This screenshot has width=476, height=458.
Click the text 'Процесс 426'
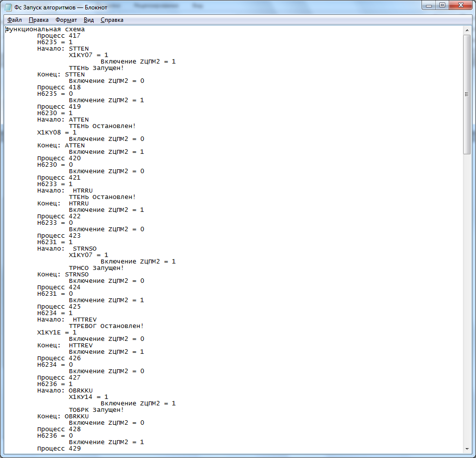59,358
